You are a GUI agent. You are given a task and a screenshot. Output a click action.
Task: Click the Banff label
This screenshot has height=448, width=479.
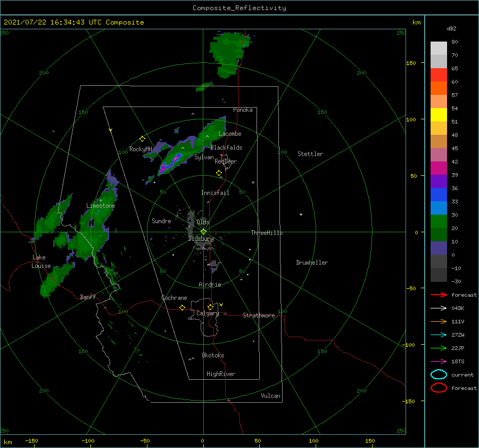88,297
